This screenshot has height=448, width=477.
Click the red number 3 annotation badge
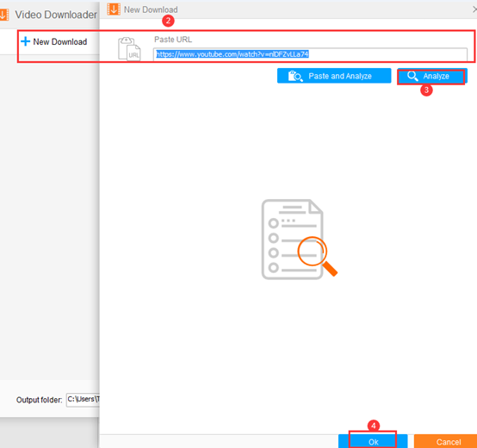[426, 90]
